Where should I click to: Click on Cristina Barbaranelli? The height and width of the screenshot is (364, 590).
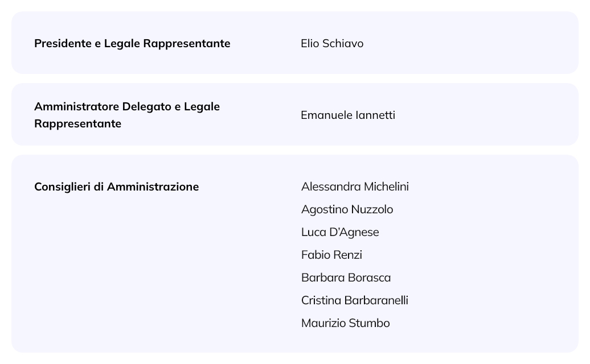click(x=354, y=301)
